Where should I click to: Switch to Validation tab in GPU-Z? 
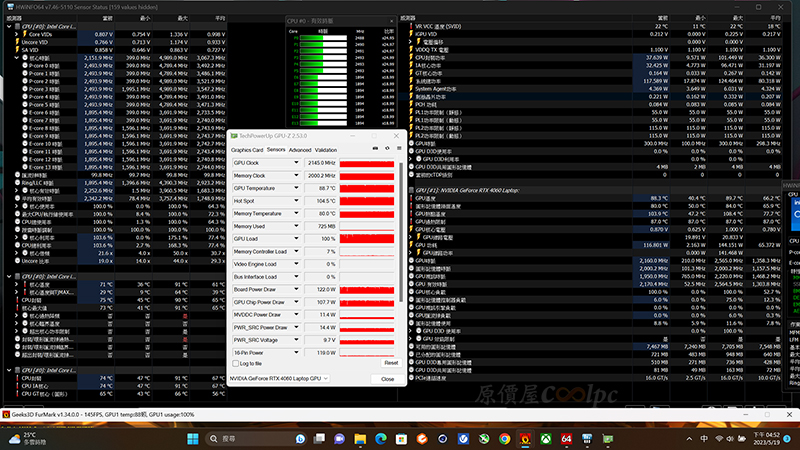pos(326,150)
